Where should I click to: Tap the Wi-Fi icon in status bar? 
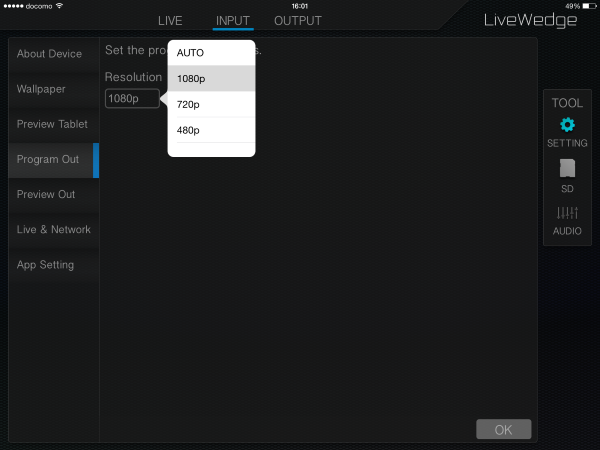(x=59, y=6)
